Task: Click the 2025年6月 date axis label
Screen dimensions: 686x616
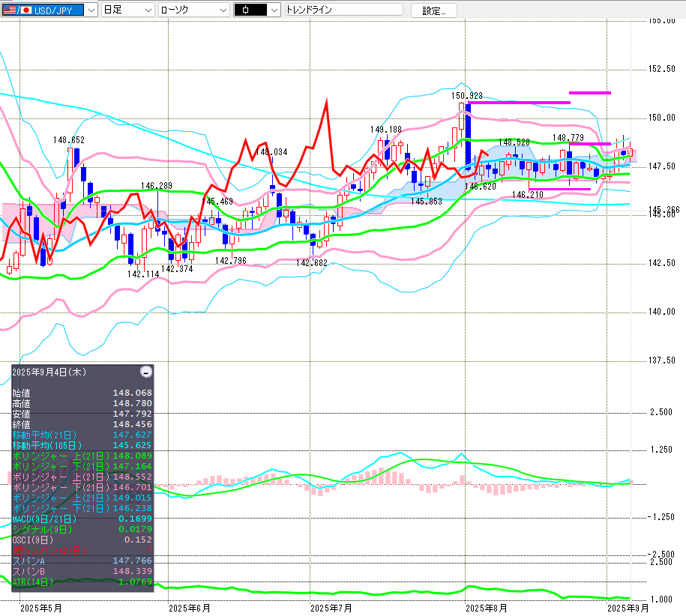Action: pos(190,608)
